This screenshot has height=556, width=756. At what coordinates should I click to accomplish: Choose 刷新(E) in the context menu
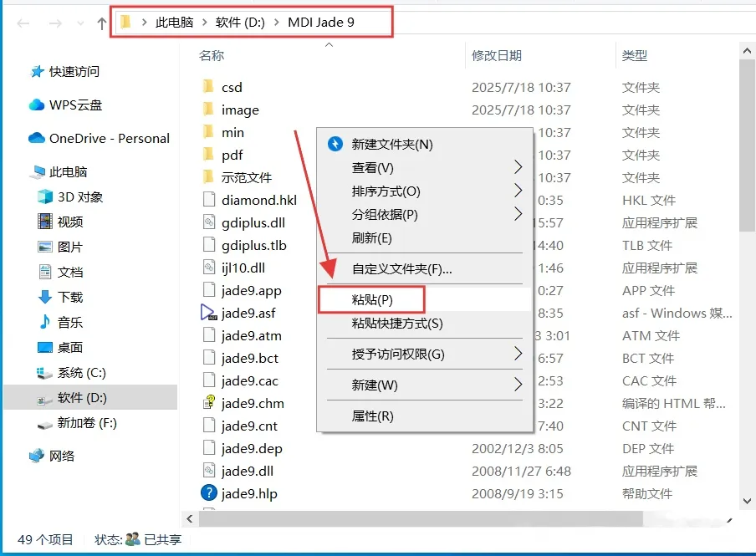click(x=425, y=237)
